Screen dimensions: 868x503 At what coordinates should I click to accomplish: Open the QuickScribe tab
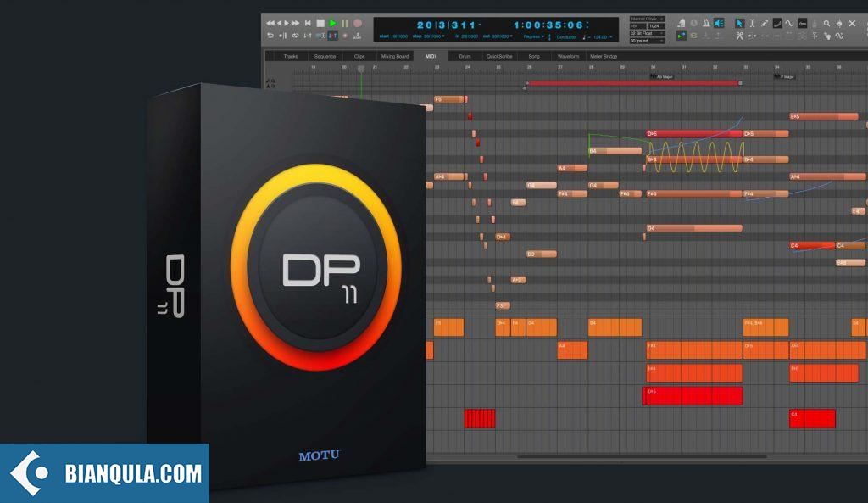coord(498,57)
